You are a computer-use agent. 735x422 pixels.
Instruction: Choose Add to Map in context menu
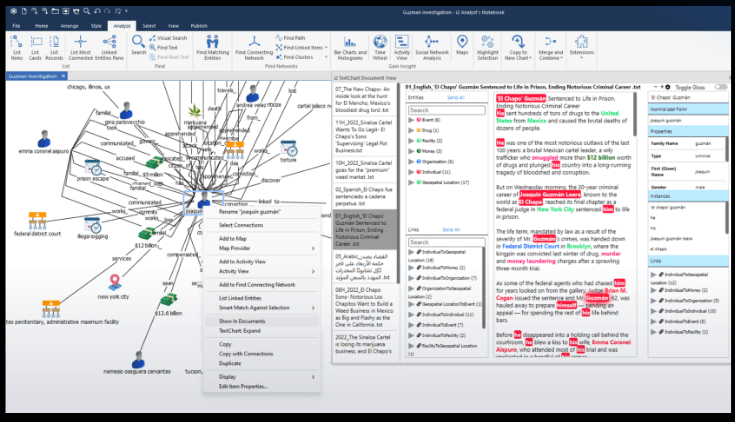pyautogui.click(x=262, y=239)
